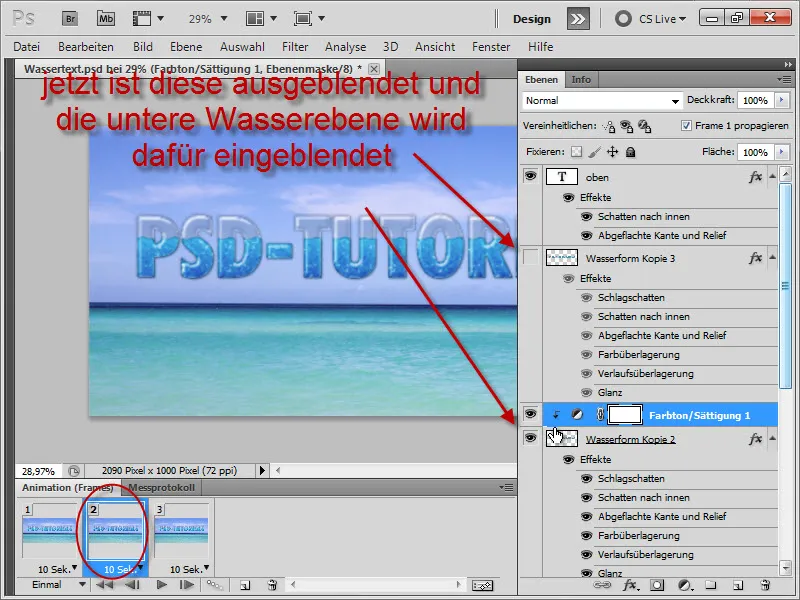The height and width of the screenshot is (600, 800).
Task: Toggle Farbüberlagerung eye under Wasserform Kopie 2
Action: 587,536
